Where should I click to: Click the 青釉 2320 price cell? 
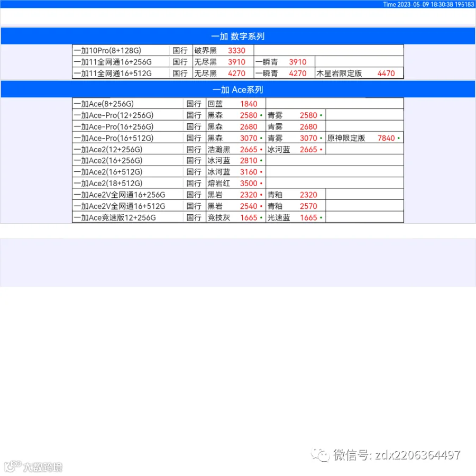296,195
